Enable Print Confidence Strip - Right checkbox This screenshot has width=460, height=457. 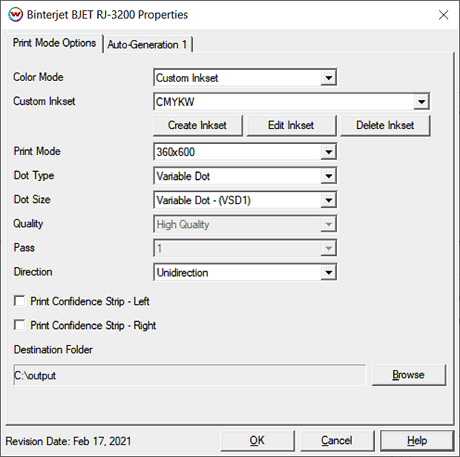[19, 325]
